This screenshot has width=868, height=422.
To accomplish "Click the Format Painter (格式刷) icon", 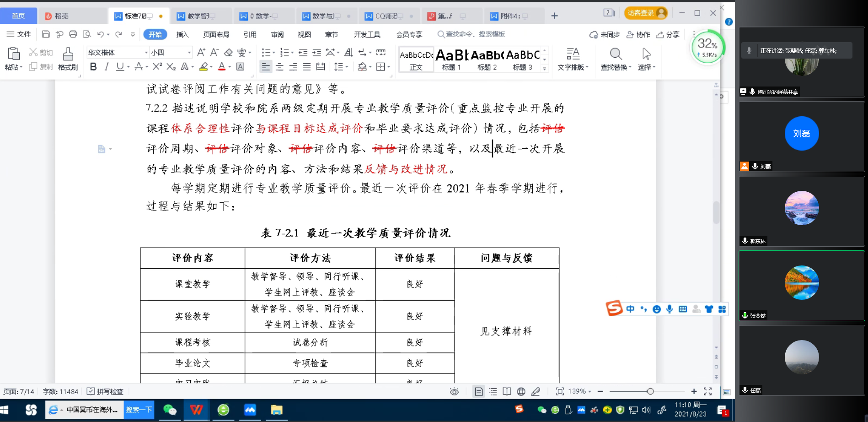I will (x=68, y=59).
